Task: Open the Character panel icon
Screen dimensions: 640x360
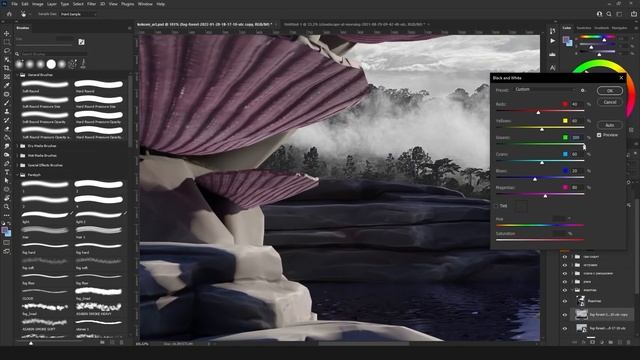Action: click(x=552, y=67)
